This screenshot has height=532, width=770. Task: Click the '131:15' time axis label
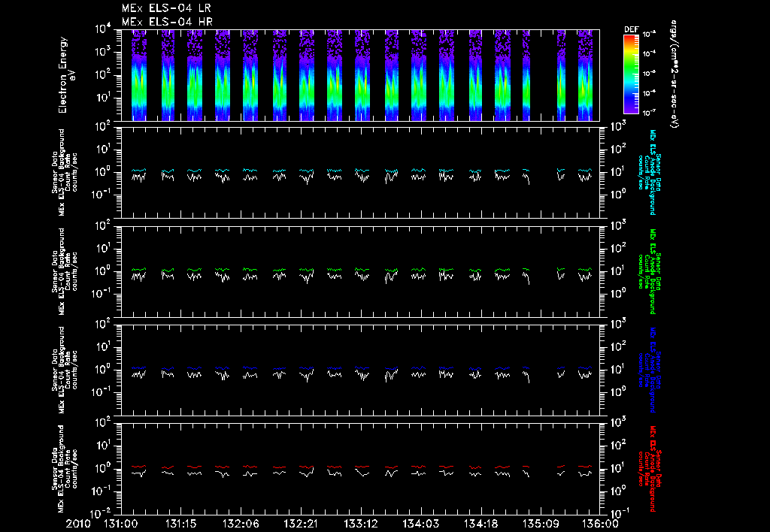(180, 524)
